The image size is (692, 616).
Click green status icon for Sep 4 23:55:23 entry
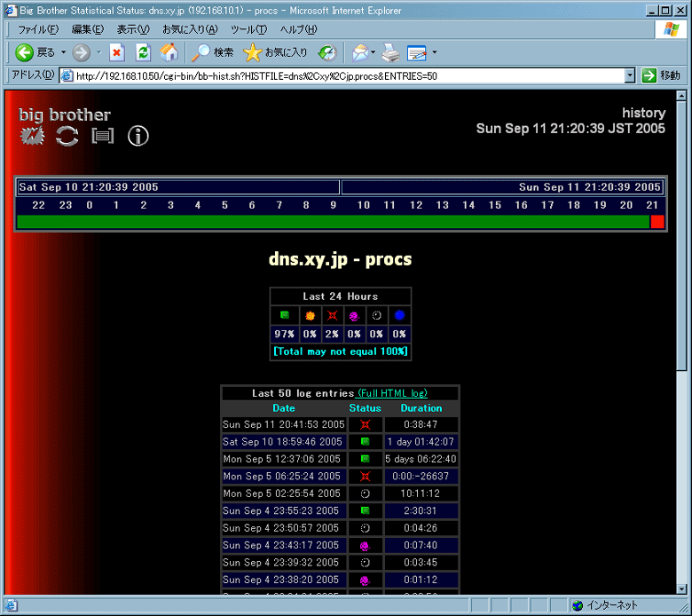coord(365,510)
